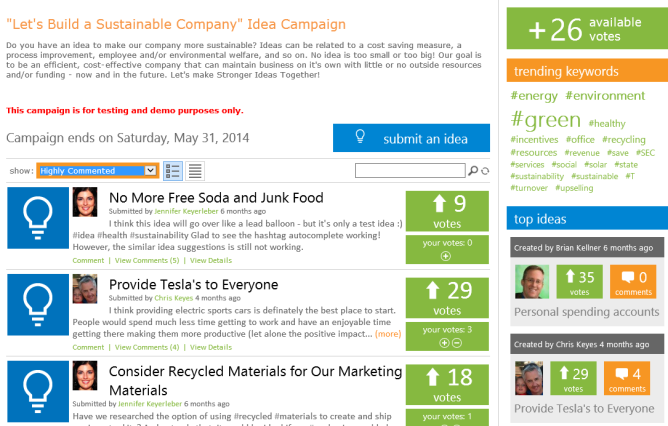Switch to compact list view
668x426 pixels.
(x=195, y=171)
